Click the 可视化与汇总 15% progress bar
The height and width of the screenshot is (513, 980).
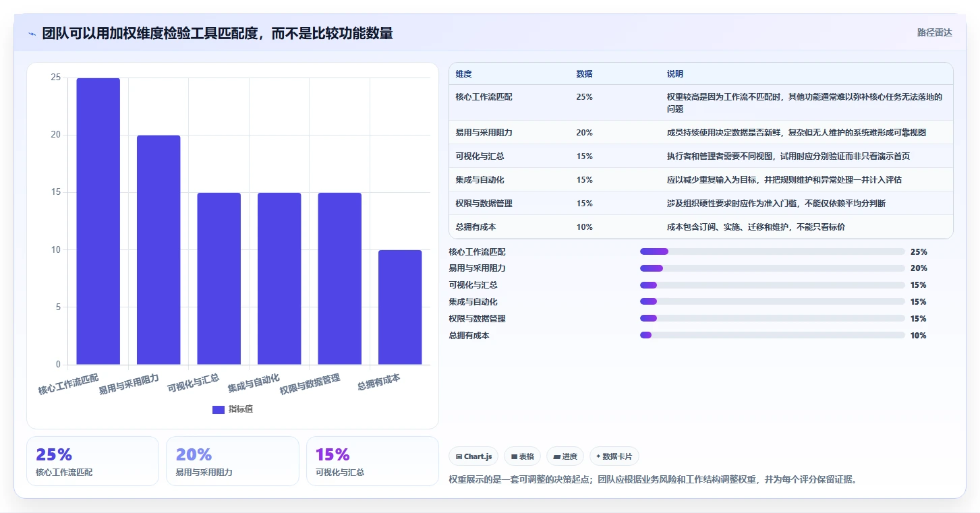(772, 285)
